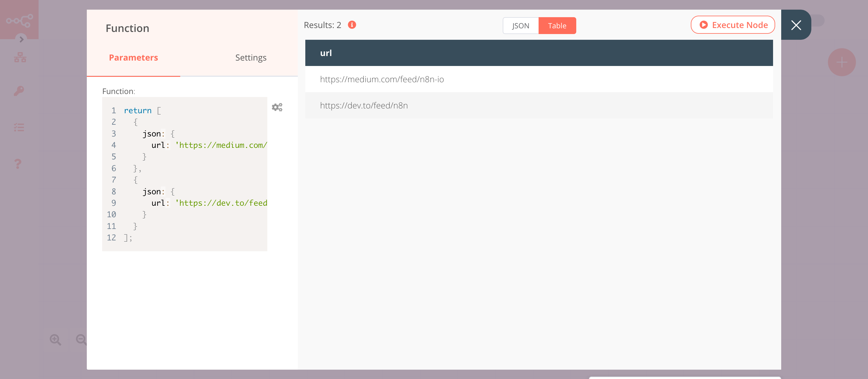Image resolution: width=868 pixels, height=379 pixels.
Task: Click the close dialog X button
Action: point(797,25)
